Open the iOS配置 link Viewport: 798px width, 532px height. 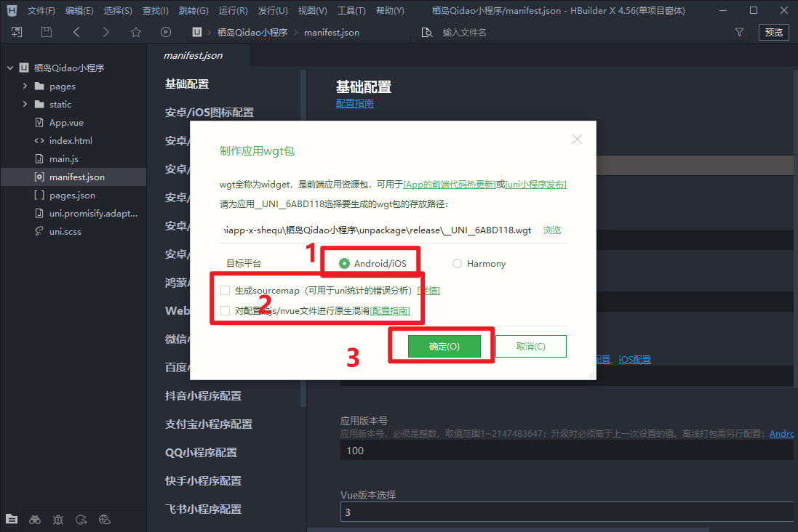[634, 359]
